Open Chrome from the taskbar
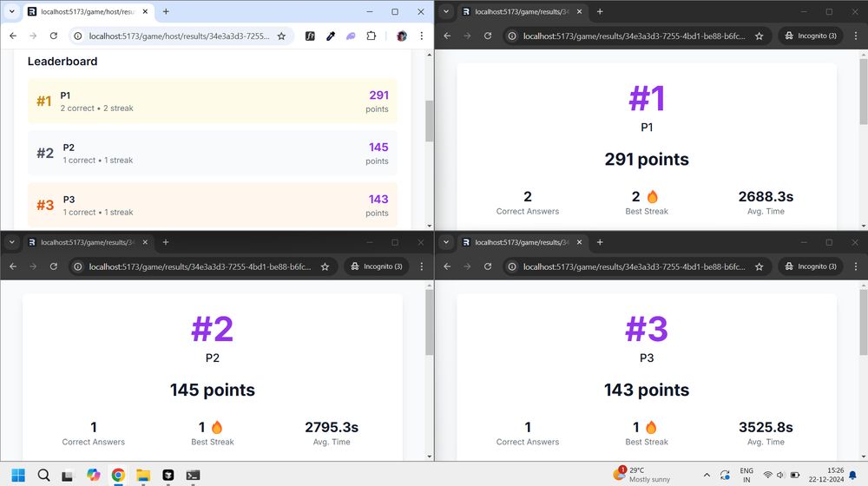Image resolution: width=868 pixels, height=486 pixels. pyautogui.click(x=118, y=475)
